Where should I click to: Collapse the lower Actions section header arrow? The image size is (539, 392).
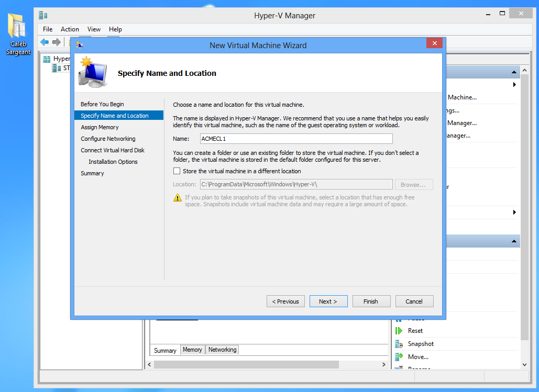(x=514, y=241)
